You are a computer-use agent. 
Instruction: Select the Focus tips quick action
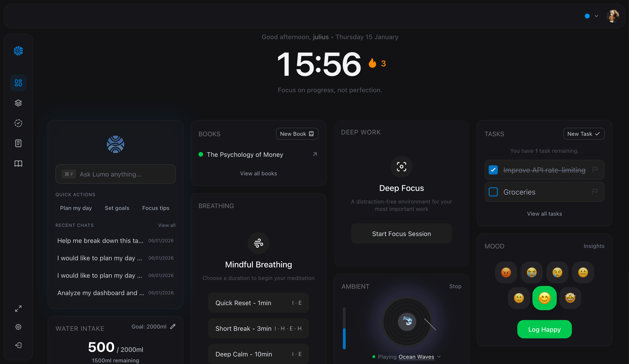click(155, 208)
